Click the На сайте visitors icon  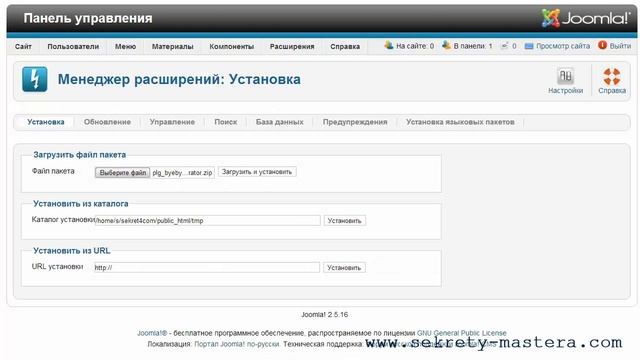point(389,46)
